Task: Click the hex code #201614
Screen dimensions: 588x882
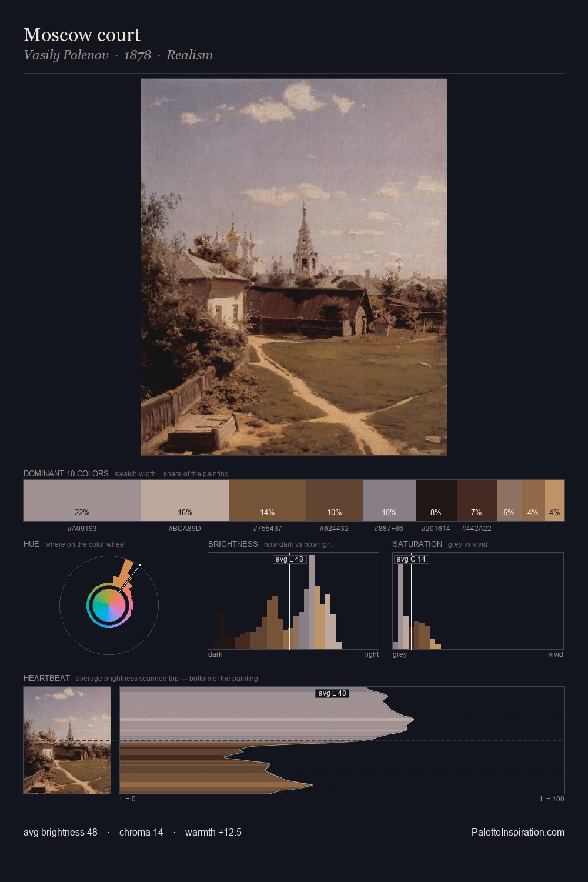Action: 436,529
